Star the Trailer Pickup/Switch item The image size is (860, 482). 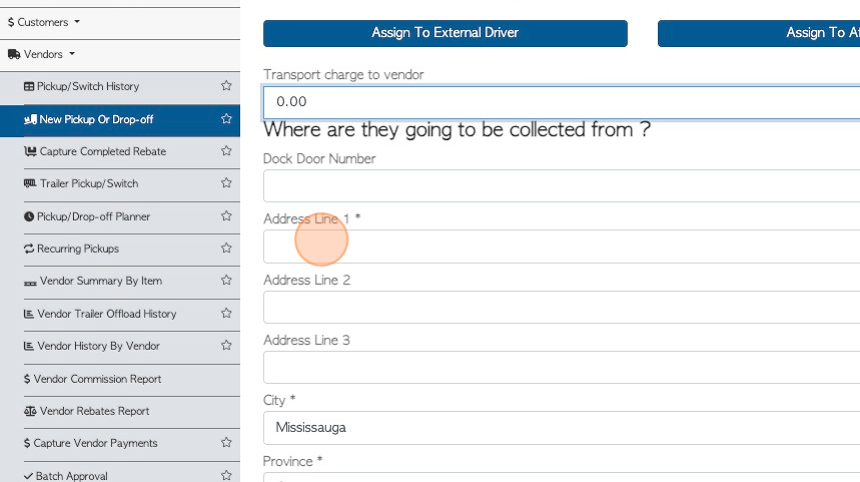[x=226, y=183]
